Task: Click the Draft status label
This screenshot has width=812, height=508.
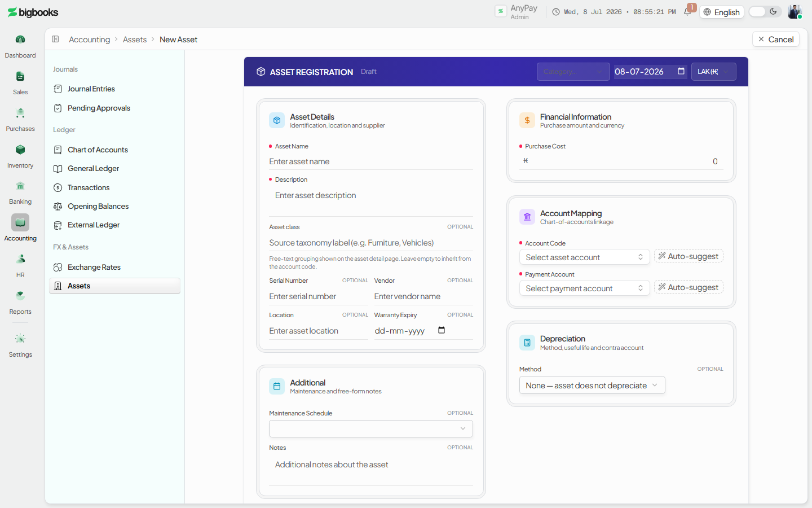Action: click(x=369, y=72)
